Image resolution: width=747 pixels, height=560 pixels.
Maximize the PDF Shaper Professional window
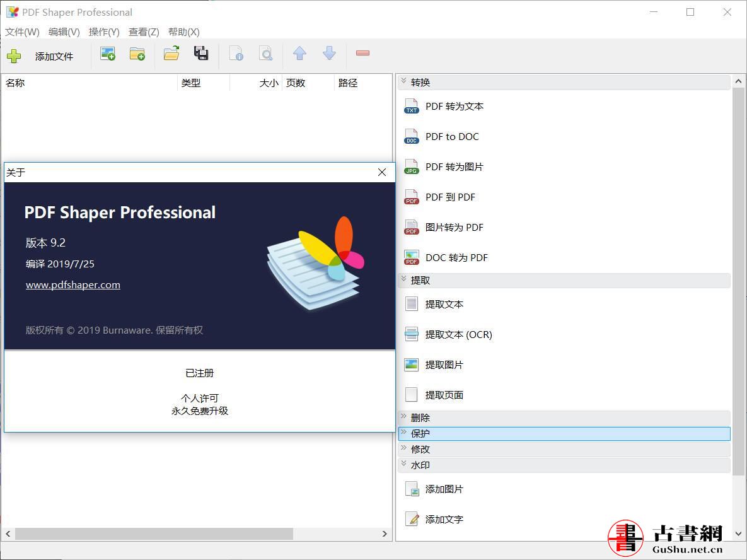690,12
